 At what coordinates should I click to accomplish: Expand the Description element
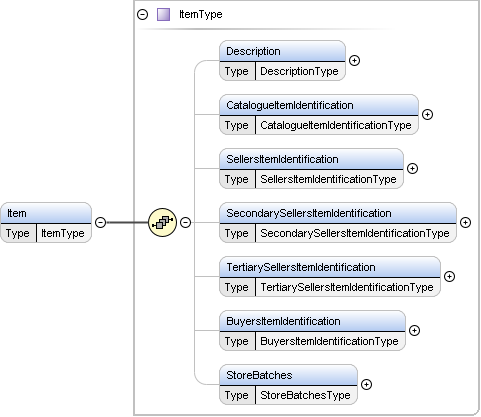(x=354, y=60)
